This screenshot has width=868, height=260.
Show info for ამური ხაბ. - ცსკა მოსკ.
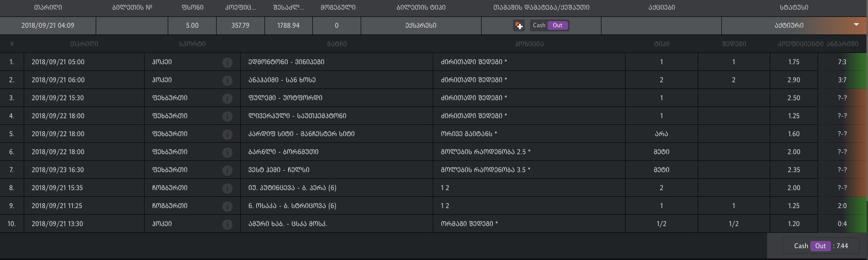(x=227, y=224)
